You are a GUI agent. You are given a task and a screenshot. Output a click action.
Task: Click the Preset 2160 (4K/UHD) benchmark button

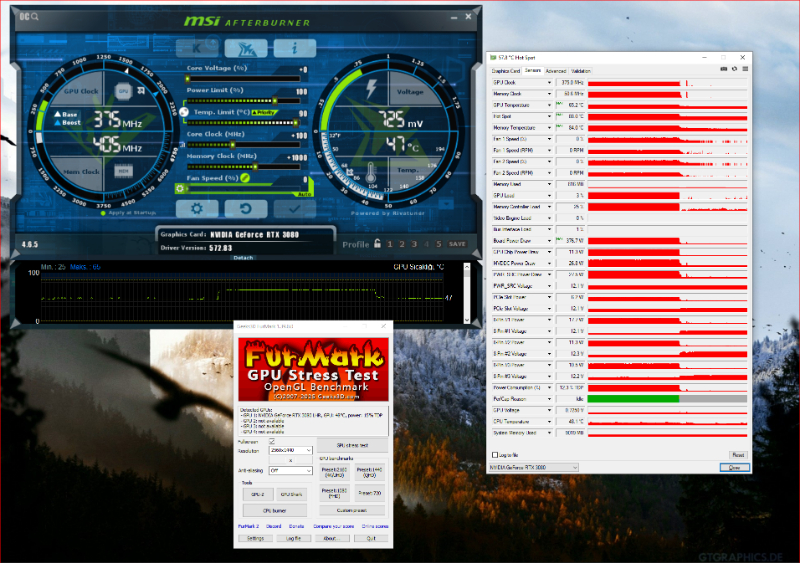(335, 472)
